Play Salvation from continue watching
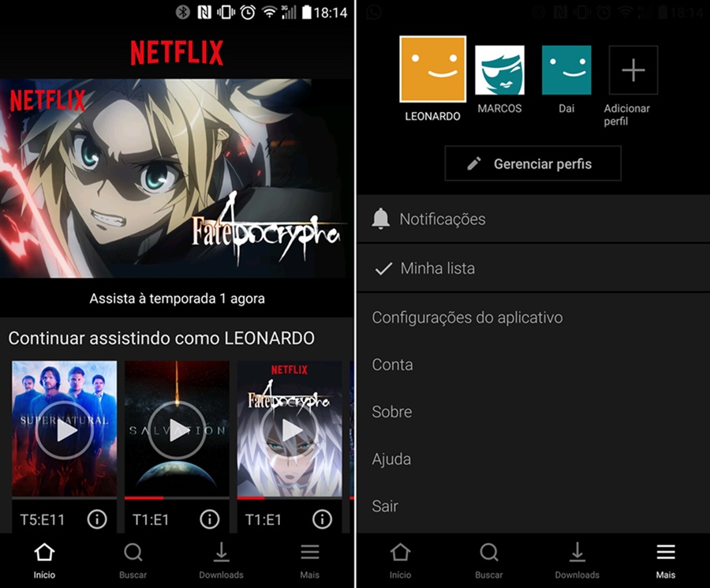Viewport: 710px width, 588px height. coord(177,430)
